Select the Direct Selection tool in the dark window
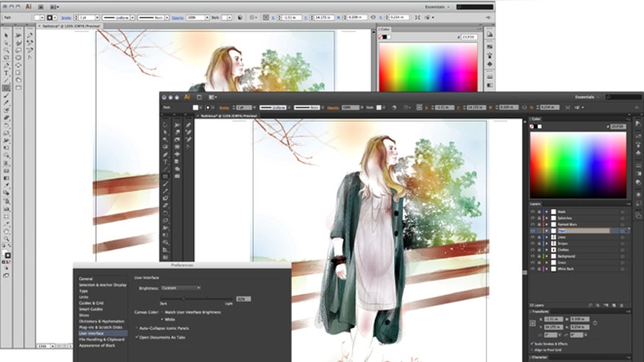Viewport: 644px width, 362px height. pos(165,132)
